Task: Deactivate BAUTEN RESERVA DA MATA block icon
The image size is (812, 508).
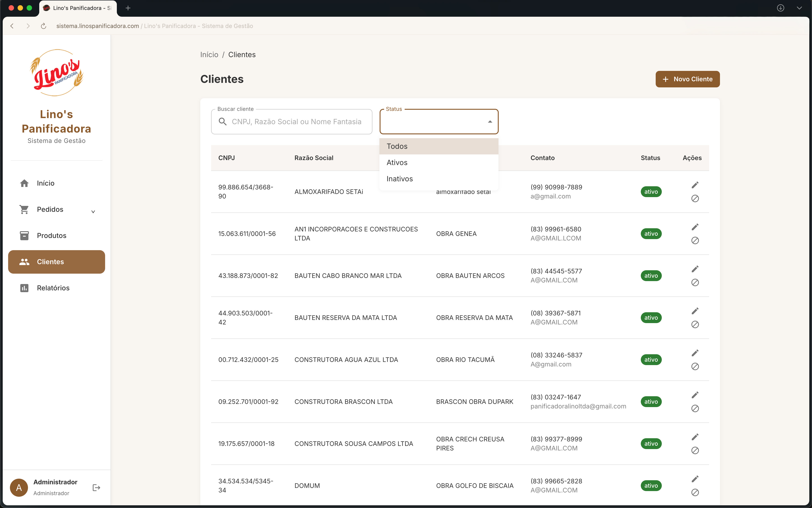Action: [x=695, y=325]
